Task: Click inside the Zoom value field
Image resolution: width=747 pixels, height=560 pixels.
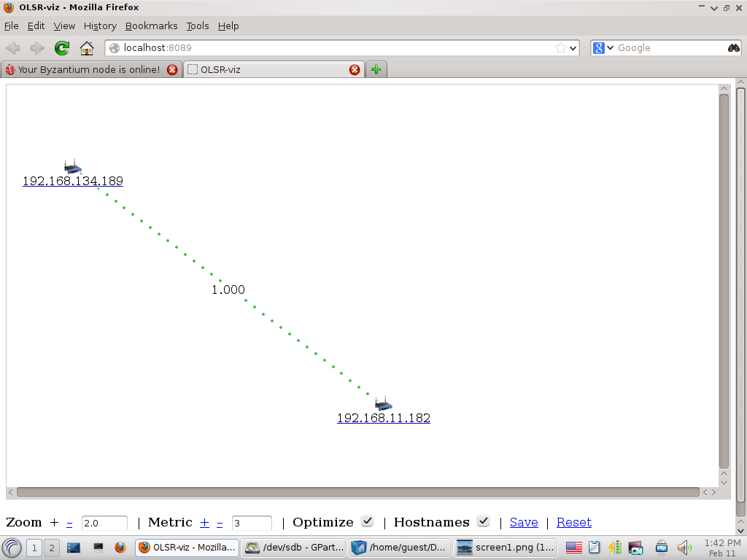Action: pyautogui.click(x=103, y=522)
